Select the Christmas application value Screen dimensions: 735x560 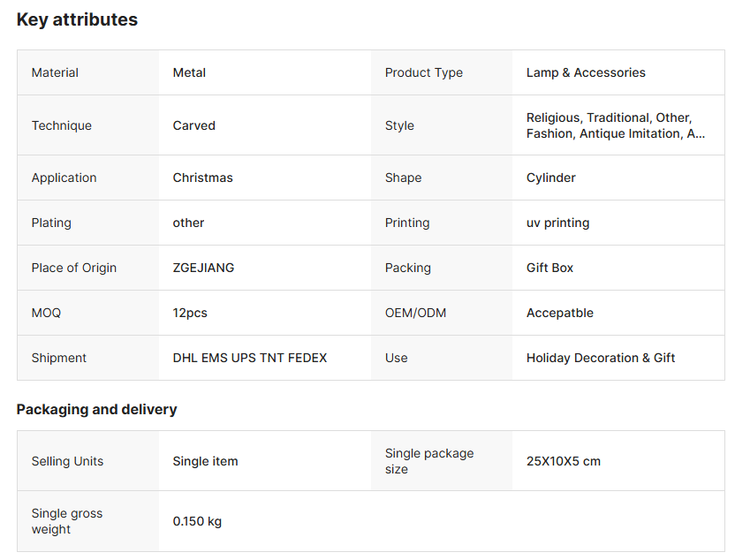202,178
